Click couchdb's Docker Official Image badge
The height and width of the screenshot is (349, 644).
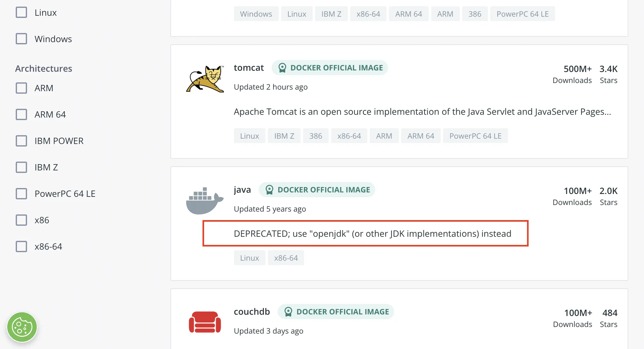[336, 312]
